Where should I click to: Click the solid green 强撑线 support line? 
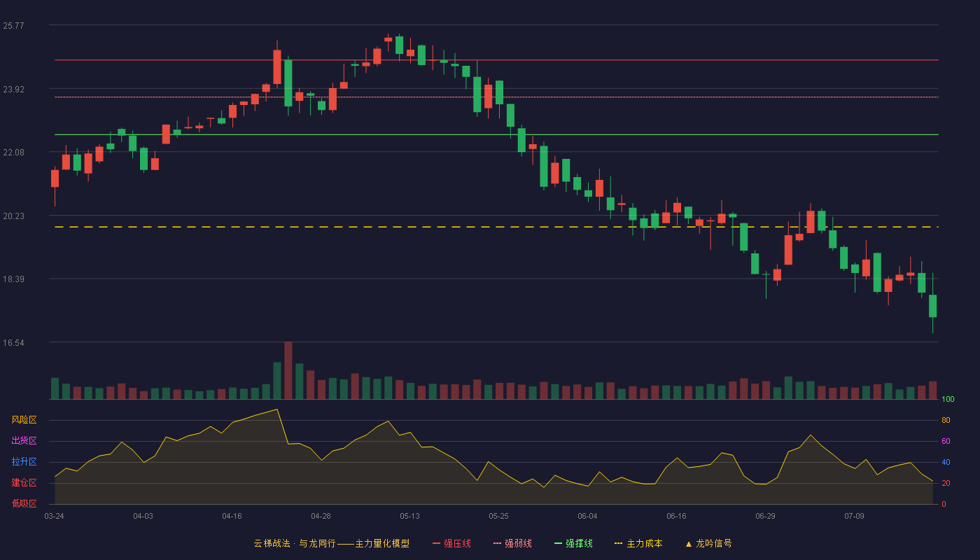tap(496, 134)
